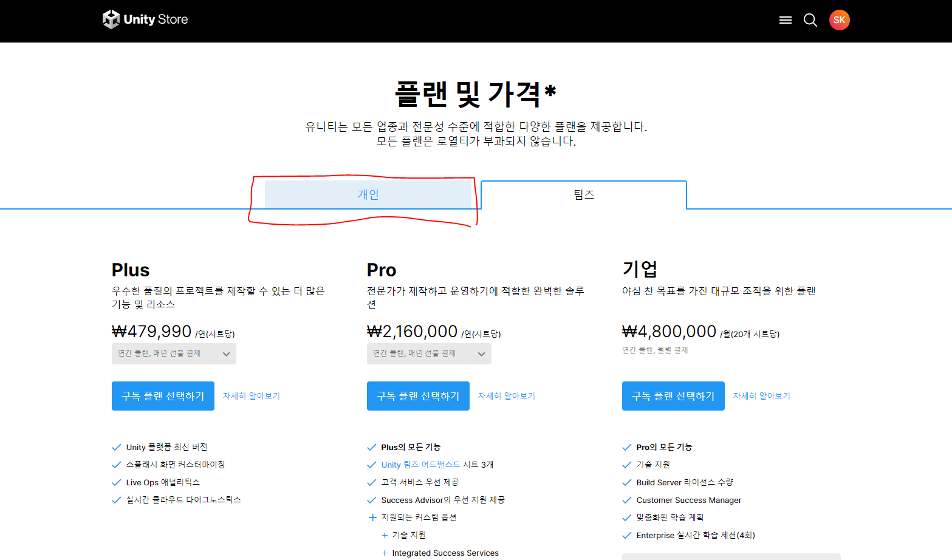Click 'Live Ops 애널리틱스' feature
The image size is (952, 560).
[163, 482]
